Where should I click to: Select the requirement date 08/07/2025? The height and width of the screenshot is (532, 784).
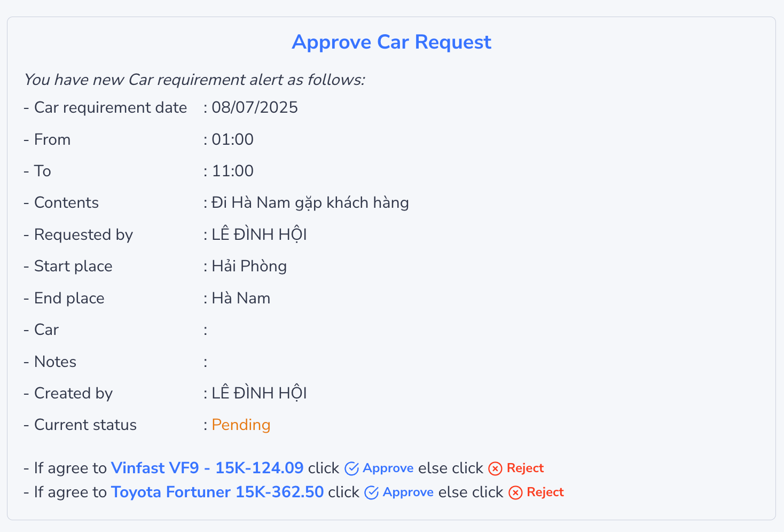pyautogui.click(x=255, y=107)
